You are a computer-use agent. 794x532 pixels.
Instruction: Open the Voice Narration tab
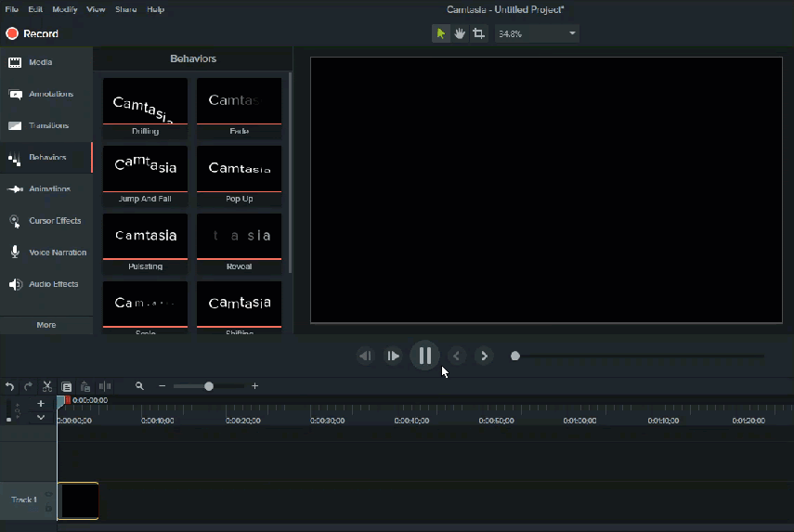tap(46, 253)
